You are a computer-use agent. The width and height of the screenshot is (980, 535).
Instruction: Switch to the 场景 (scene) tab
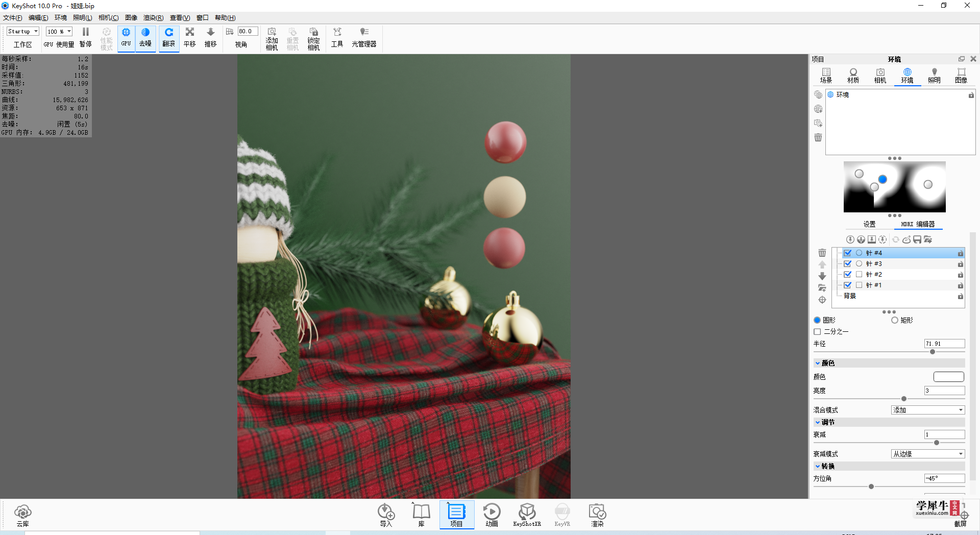pos(826,76)
